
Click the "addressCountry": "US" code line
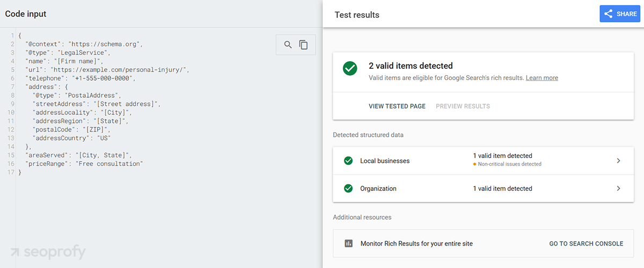(x=71, y=138)
